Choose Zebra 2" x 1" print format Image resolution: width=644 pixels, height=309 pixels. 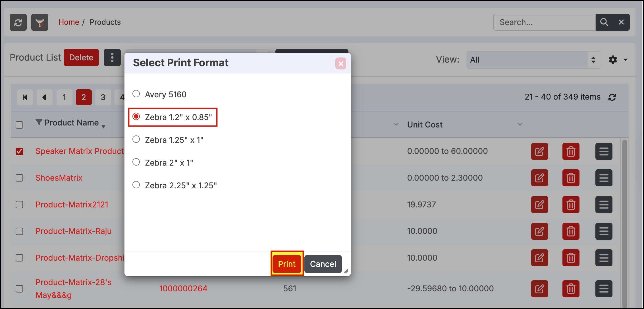click(136, 162)
